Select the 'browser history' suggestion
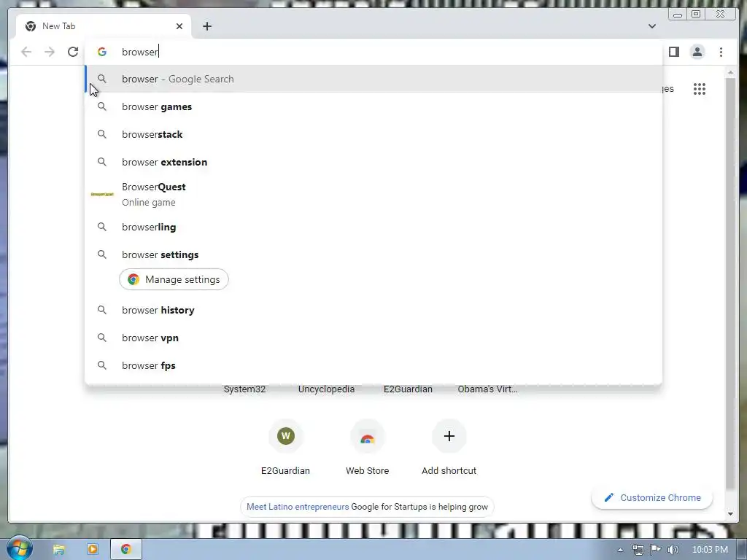The height and width of the screenshot is (560, 747). 373,310
